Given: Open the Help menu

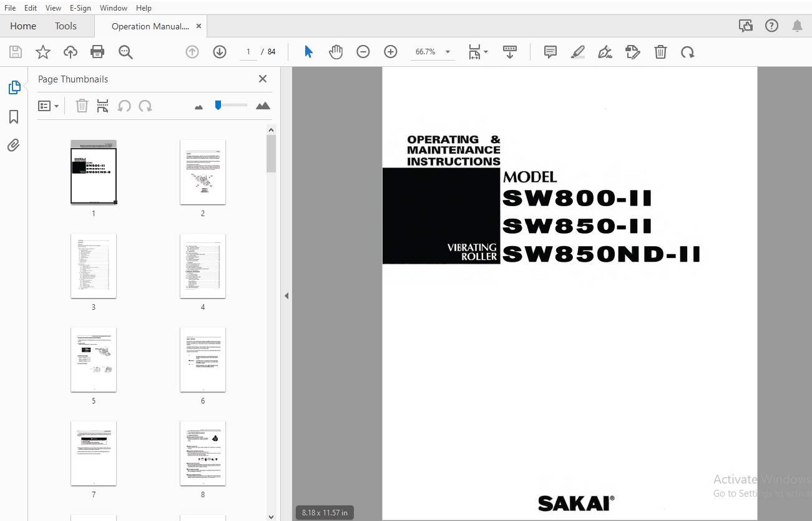Looking at the screenshot, I should tap(144, 7).
